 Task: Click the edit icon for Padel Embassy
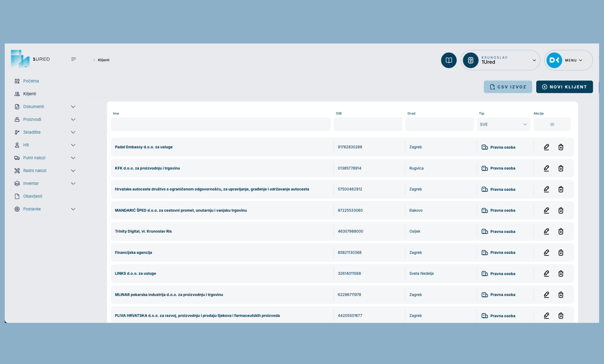[x=546, y=147]
